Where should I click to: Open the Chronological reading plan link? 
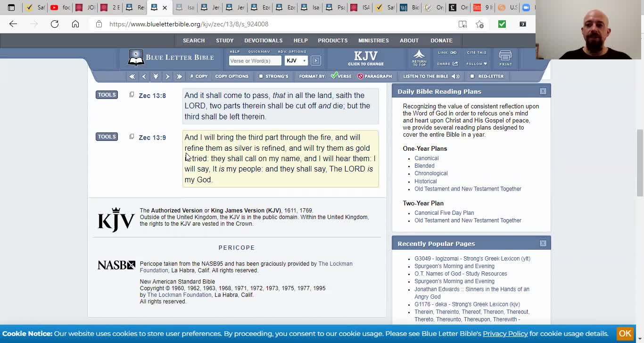(431, 173)
